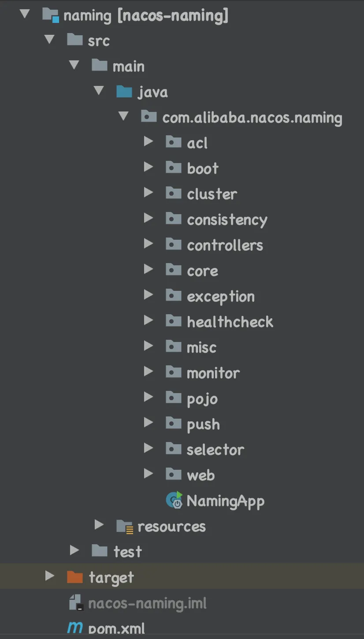
Task: Collapse the com.alibaba.nacos.naming package arrow
Action: click(x=124, y=116)
